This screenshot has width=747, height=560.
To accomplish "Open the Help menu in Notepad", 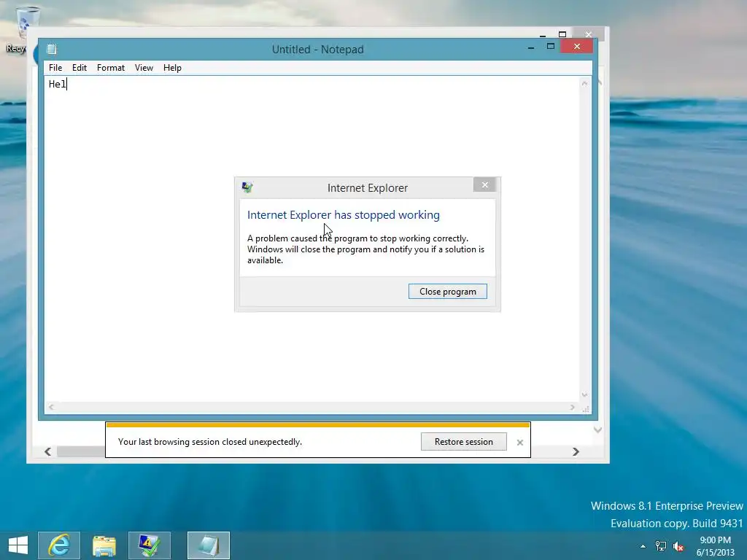I will pyautogui.click(x=172, y=68).
